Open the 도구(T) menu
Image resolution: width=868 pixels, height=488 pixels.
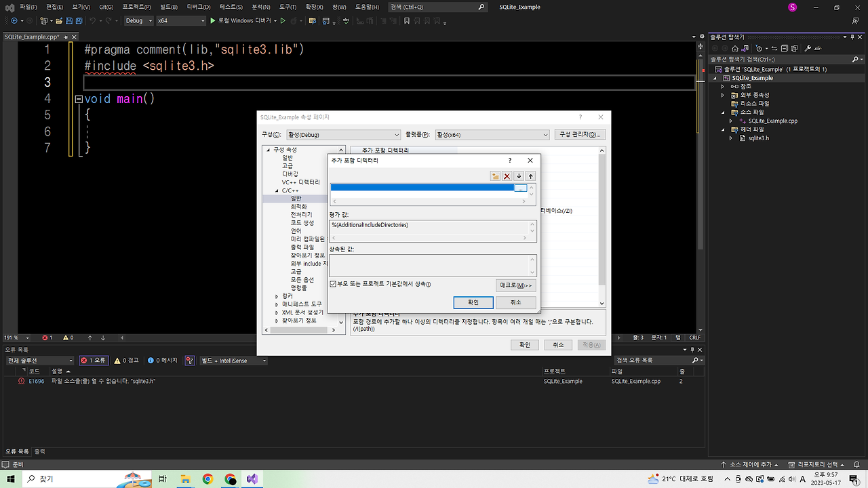click(x=288, y=7)
